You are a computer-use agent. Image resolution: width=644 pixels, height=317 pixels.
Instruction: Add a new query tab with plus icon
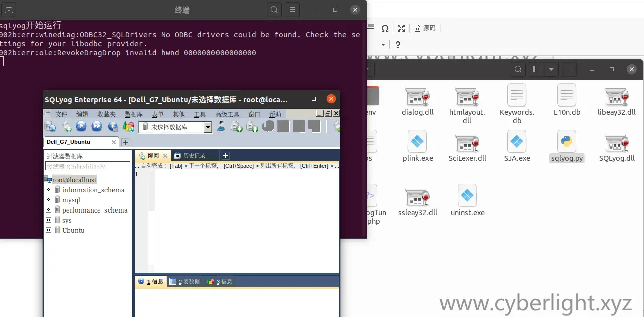[226, 156]
